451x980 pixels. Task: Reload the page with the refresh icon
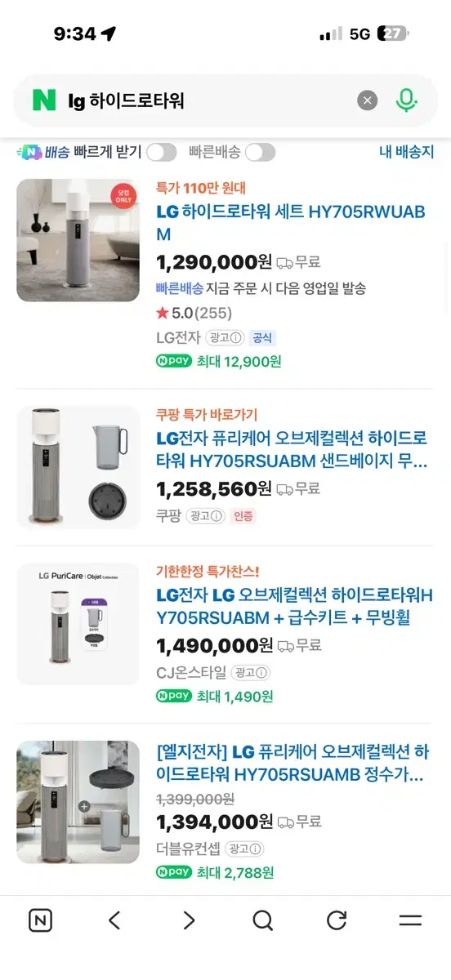click(337, 920)
